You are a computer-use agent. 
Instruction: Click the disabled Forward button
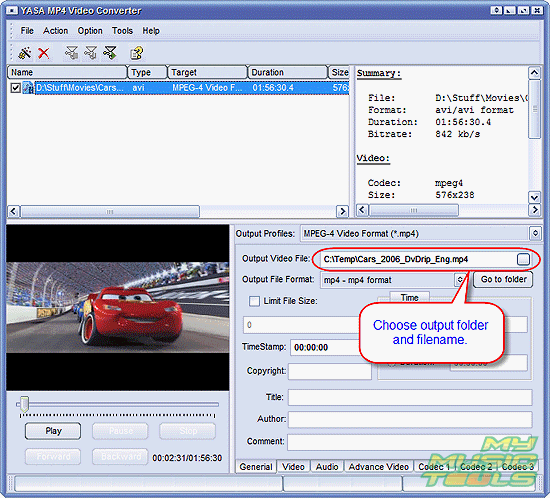coord(53,456)
